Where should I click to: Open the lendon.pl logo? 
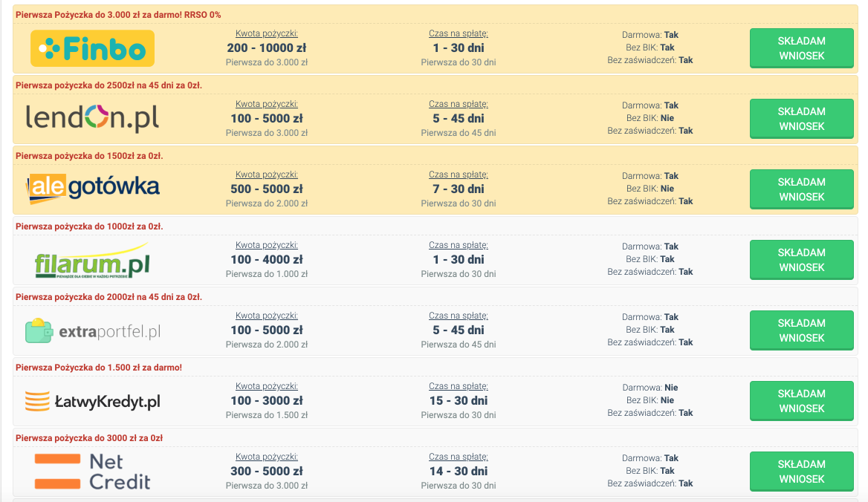[92, 119]
